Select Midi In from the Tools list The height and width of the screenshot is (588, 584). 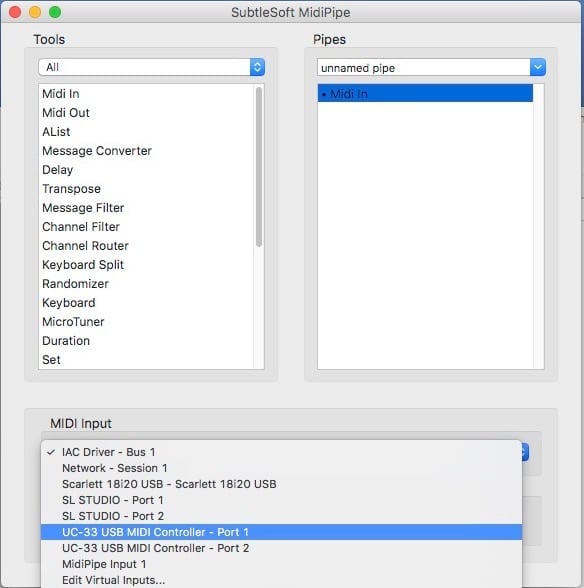61,94
